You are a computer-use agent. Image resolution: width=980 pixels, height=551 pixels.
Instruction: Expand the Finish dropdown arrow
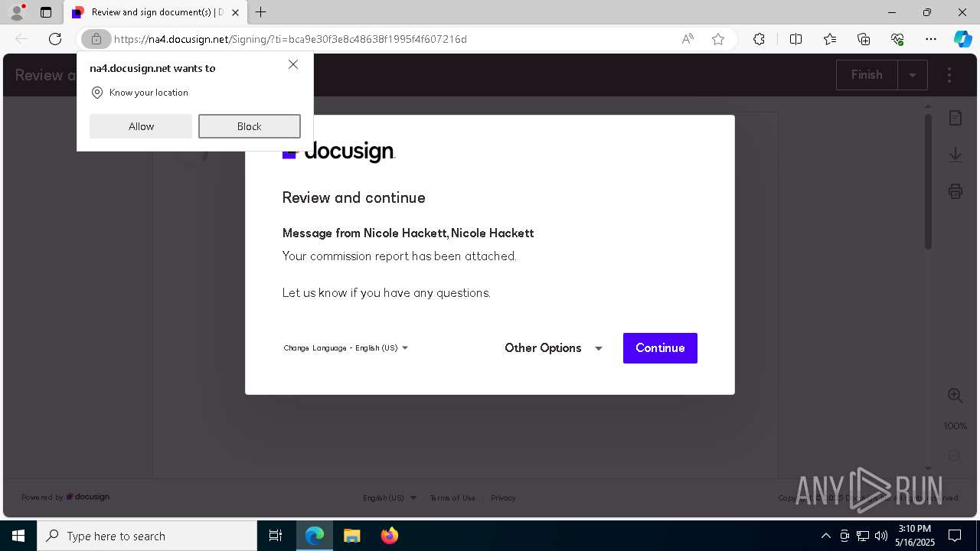[x=913, y=75]
